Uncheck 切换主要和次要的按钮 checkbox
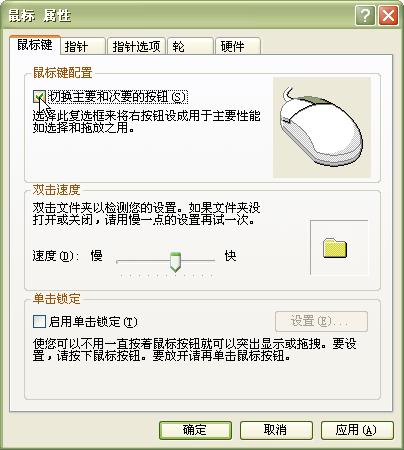This screenshot has width=404, height=450. [x=39, y=97]
